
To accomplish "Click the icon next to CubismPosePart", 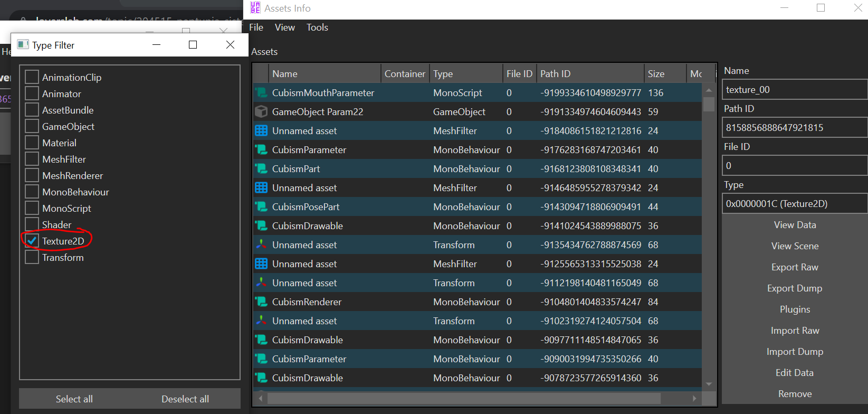I will click(261, 207).
